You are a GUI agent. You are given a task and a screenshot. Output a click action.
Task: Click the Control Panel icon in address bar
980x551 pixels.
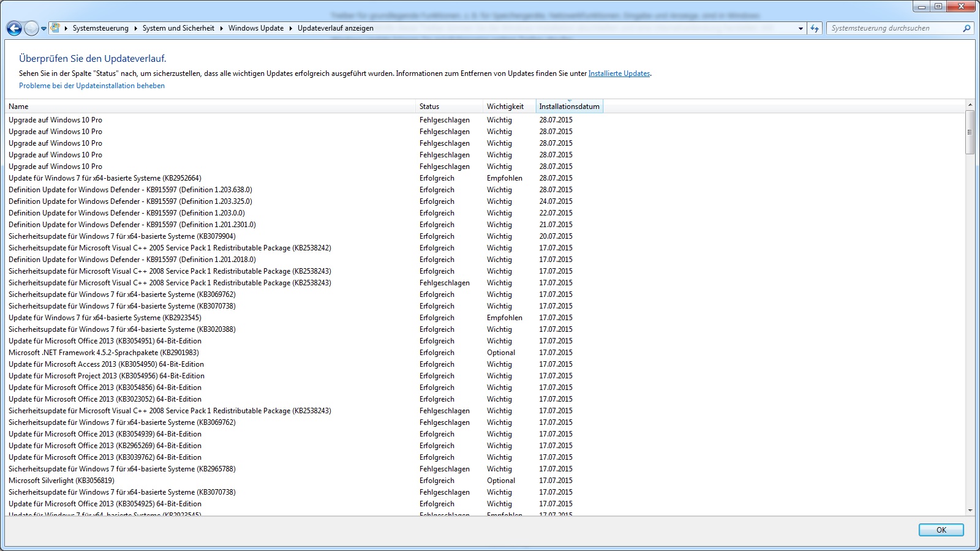click(56, 28)
